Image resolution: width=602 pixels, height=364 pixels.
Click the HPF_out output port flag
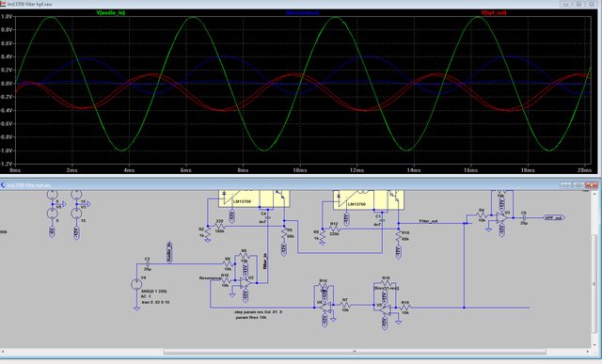pos(554,217)
